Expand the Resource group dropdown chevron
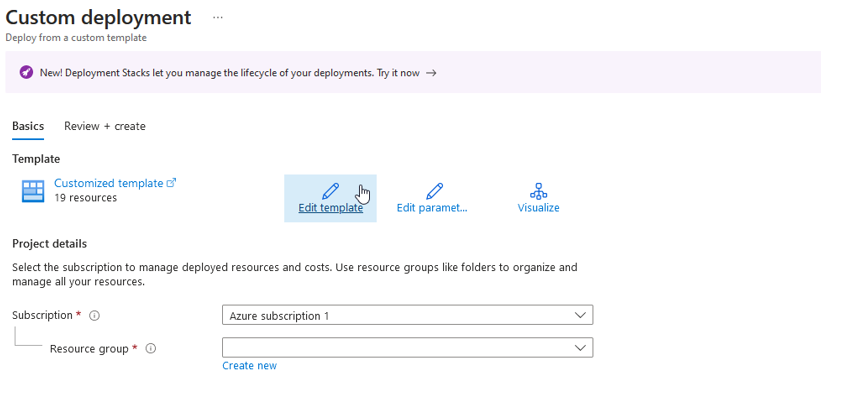Viewport: 842px width, 416px height. [580, 348]
